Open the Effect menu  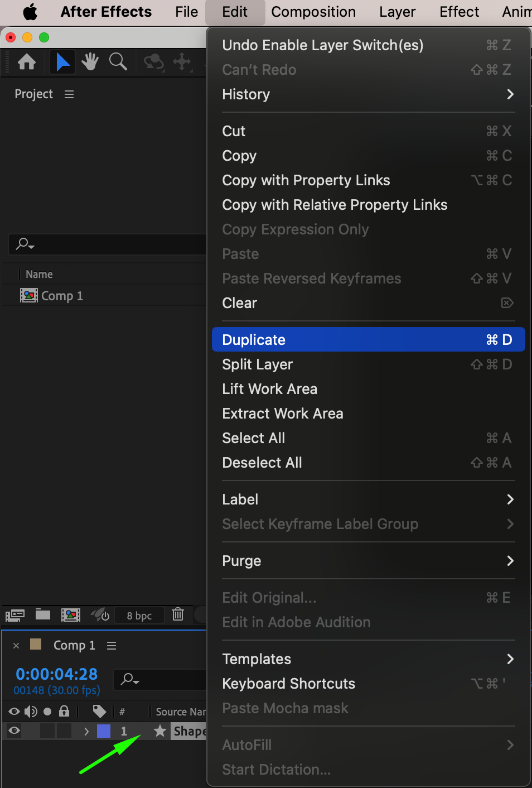click(459, 12)
